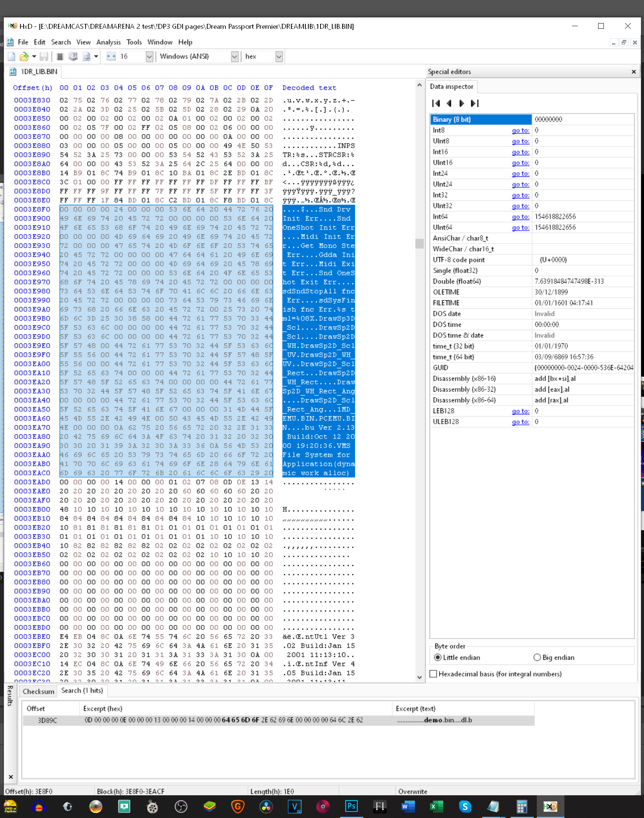
Task: Expand the Open file dropdown arrow
Action: pyautogui.click(x=34, y=56)
